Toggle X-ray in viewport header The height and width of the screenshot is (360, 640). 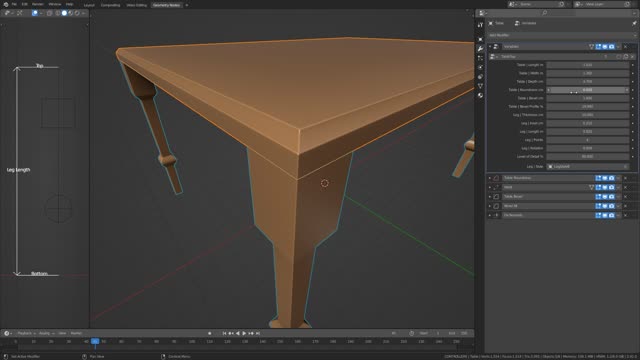click(49, 13)
